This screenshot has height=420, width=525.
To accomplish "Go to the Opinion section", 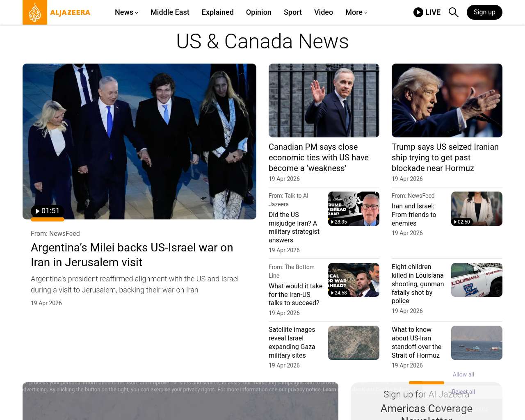I will pyautogui.click(x=258, y=12).
